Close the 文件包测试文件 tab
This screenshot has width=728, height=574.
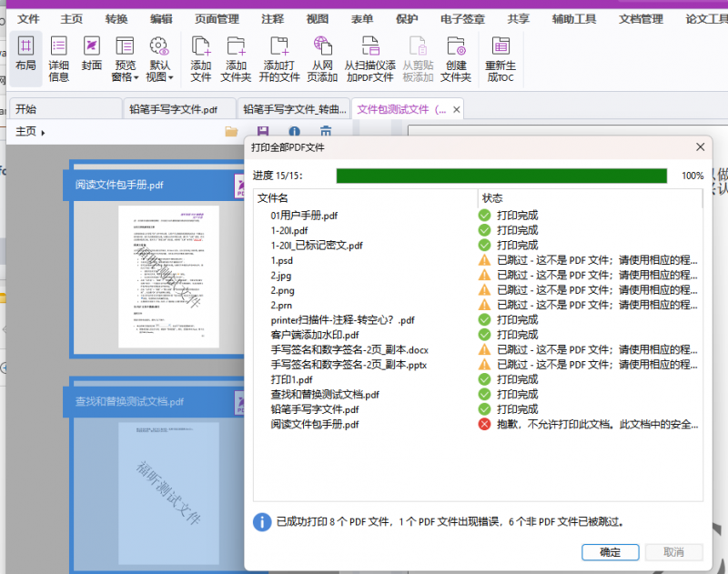pyautogui.click(x=457, y=110)
